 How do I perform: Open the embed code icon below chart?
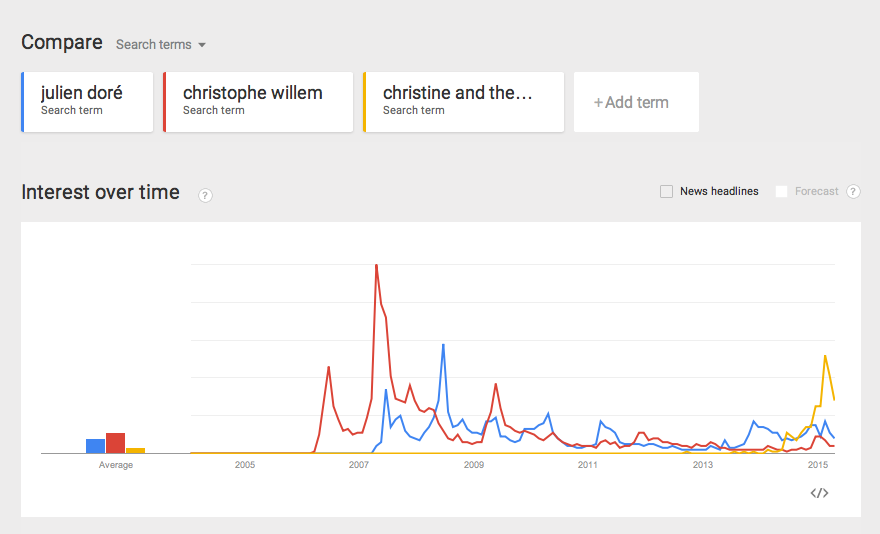coord(819,493)
